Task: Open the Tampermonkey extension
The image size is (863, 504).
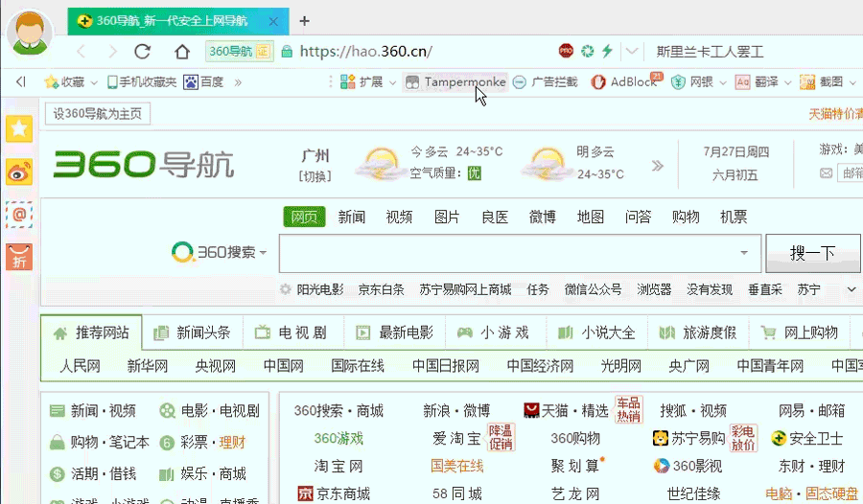Action: (455, 82)
